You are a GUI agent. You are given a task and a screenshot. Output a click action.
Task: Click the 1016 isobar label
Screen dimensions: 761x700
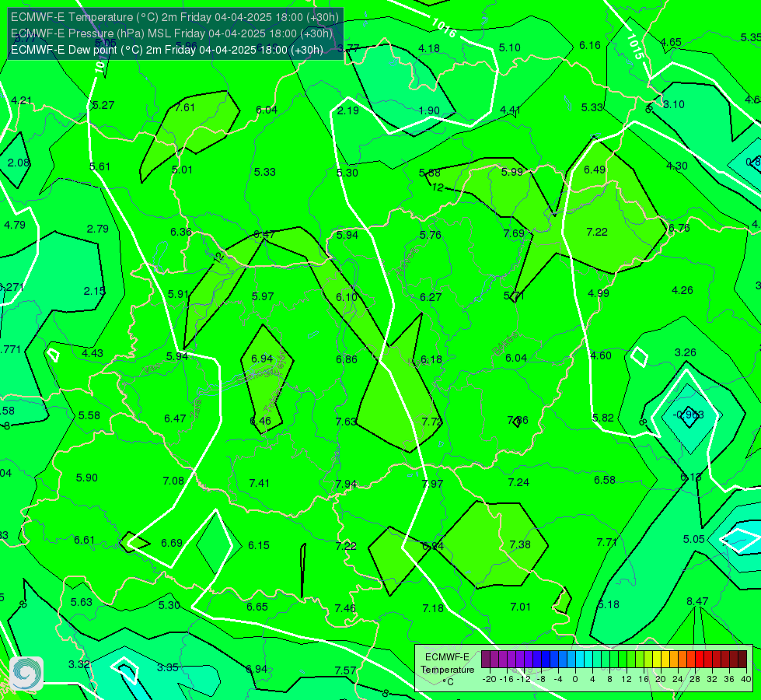tap(444, 28)
